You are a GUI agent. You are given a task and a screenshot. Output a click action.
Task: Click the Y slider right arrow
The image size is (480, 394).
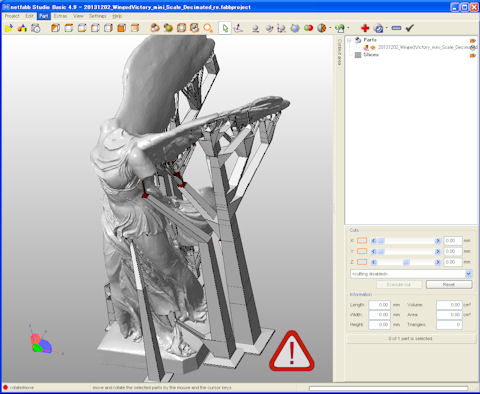point(438,251)
